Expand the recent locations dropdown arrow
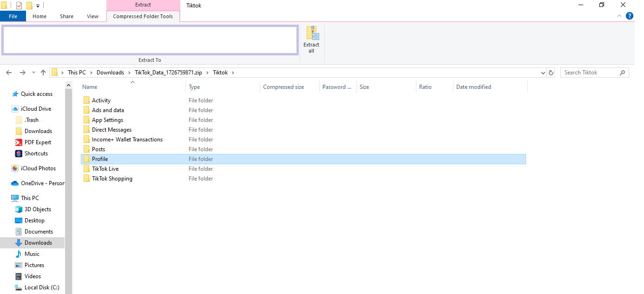This screenshot has width=644, height=294. 33,73
